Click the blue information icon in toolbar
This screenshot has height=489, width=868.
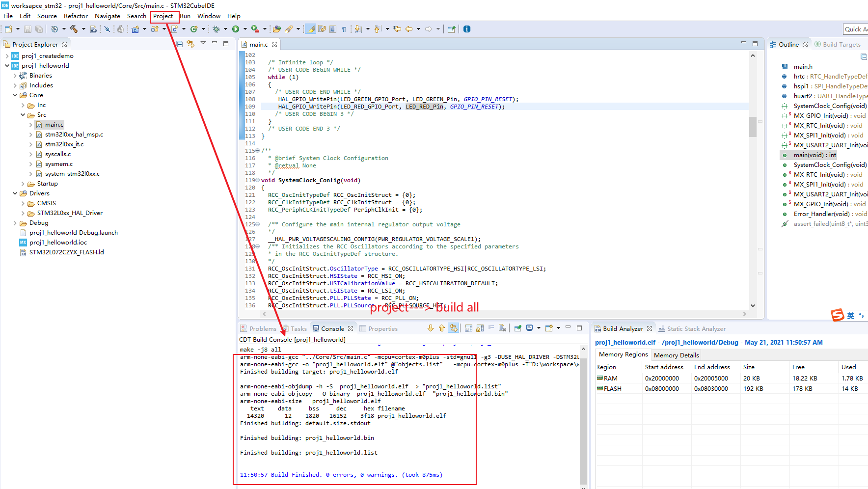[x=466, y=29]
